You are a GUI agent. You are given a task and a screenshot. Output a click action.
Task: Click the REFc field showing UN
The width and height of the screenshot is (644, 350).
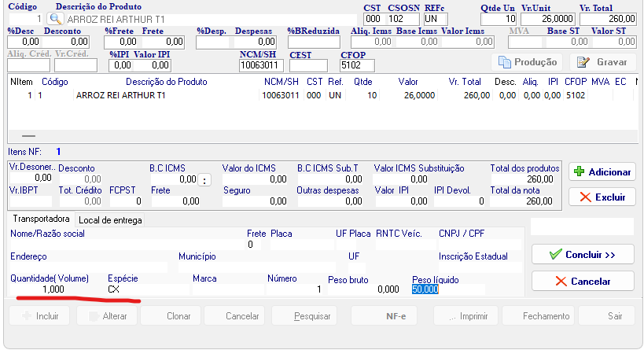coord(436,19)
